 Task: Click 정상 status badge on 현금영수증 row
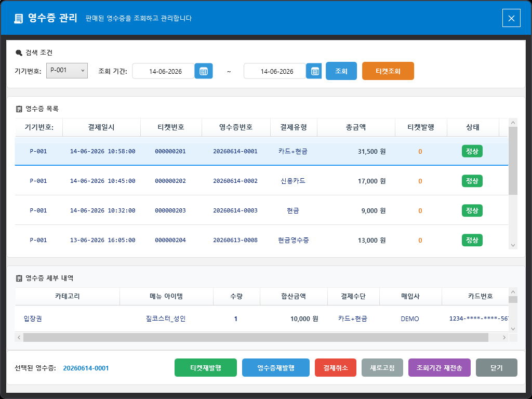(472, 240)
